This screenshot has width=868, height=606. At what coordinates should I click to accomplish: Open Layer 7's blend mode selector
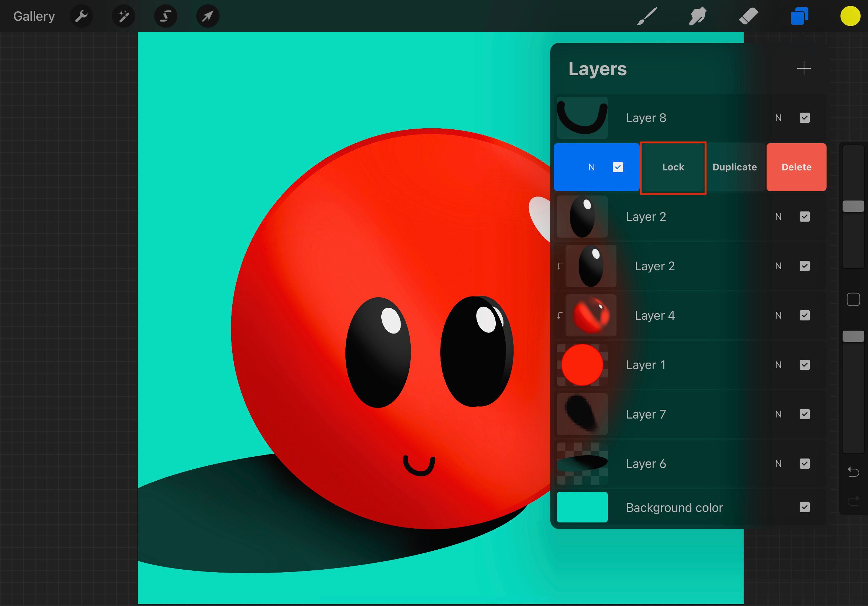pos(779,414)
